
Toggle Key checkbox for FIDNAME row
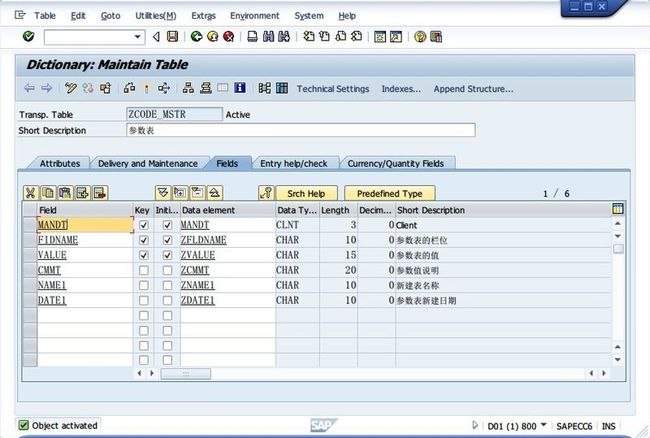pyautogui.click(x=143, y=240)
